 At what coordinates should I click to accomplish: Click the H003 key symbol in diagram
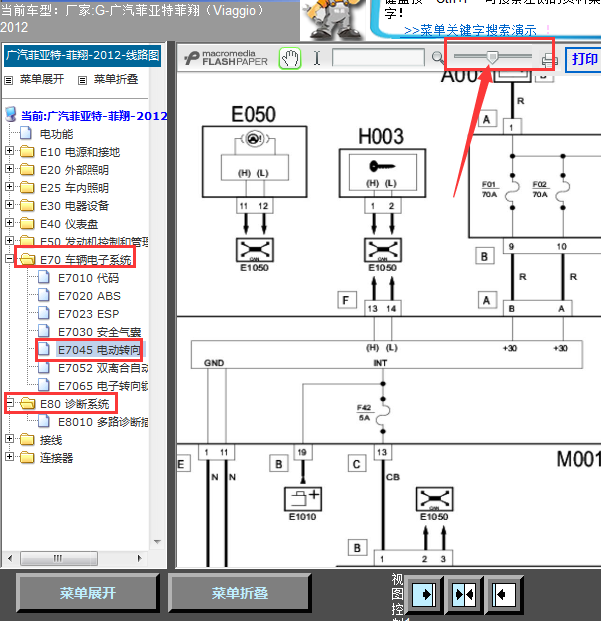[x=382, y=166]
